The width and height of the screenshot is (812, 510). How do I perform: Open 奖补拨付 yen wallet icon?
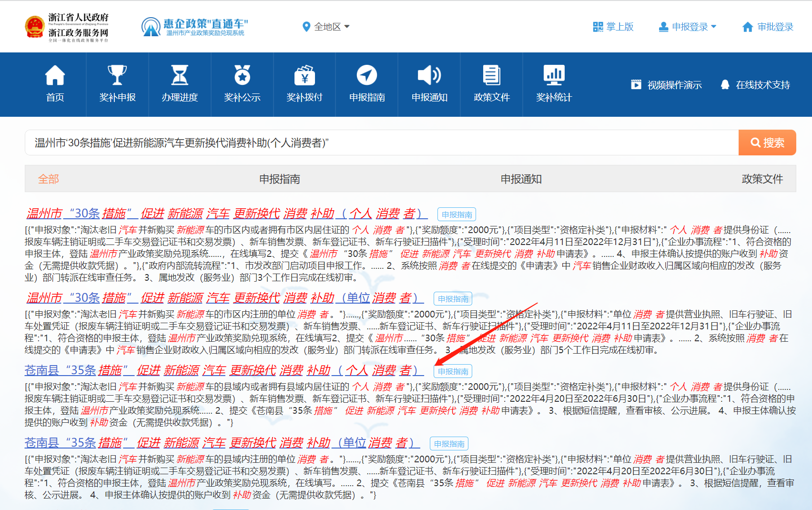(304, 75)
